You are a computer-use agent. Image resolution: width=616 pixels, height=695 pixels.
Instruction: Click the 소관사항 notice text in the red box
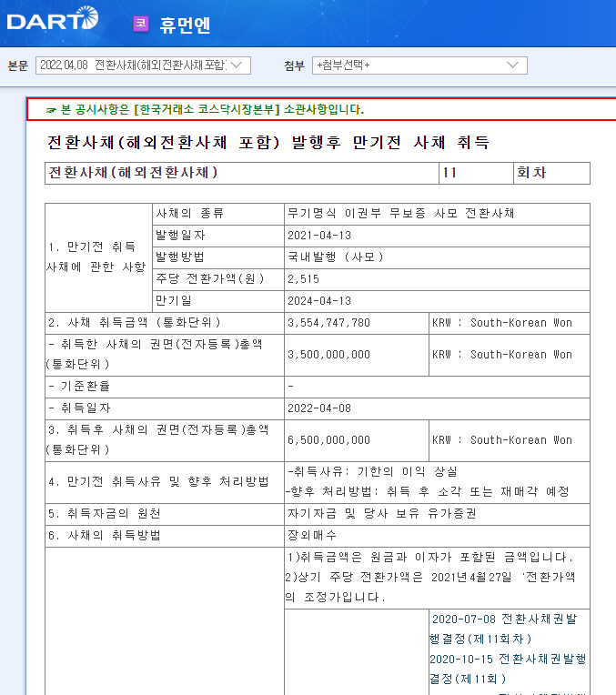pyautogui.click(x=212, y=109)
